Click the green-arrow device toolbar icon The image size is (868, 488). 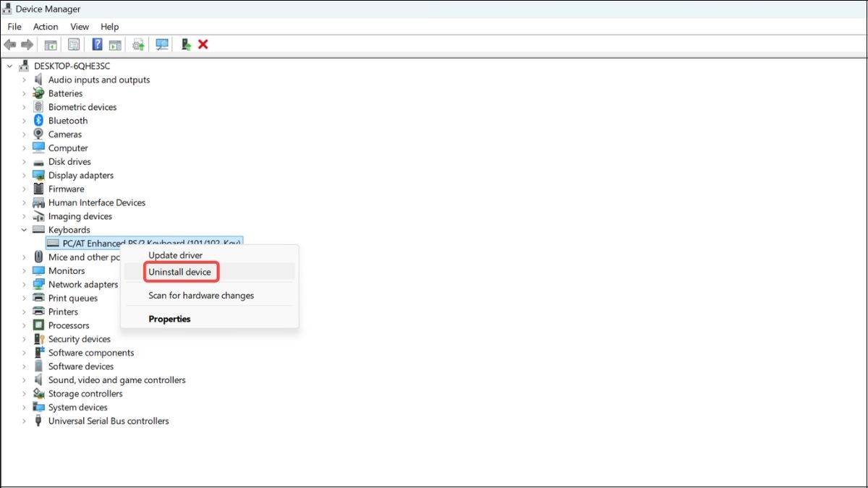pos(186,45)
